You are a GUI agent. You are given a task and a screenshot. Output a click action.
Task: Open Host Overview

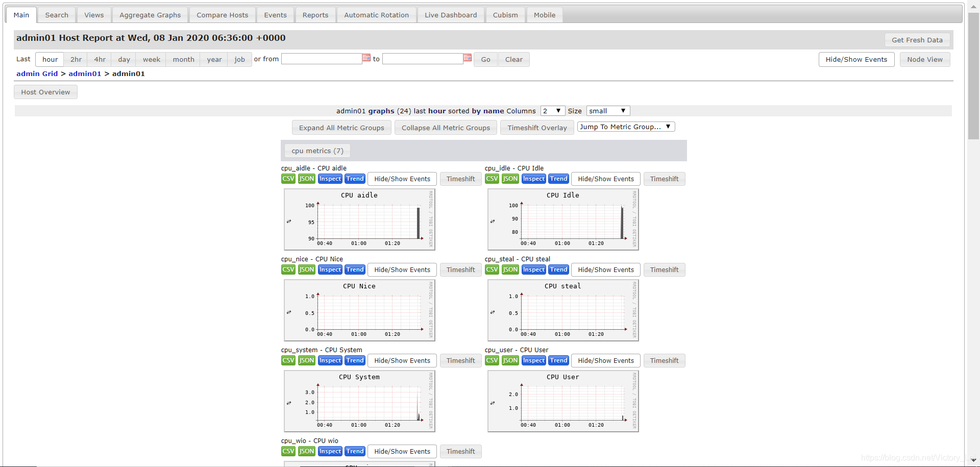pos(45,92)
